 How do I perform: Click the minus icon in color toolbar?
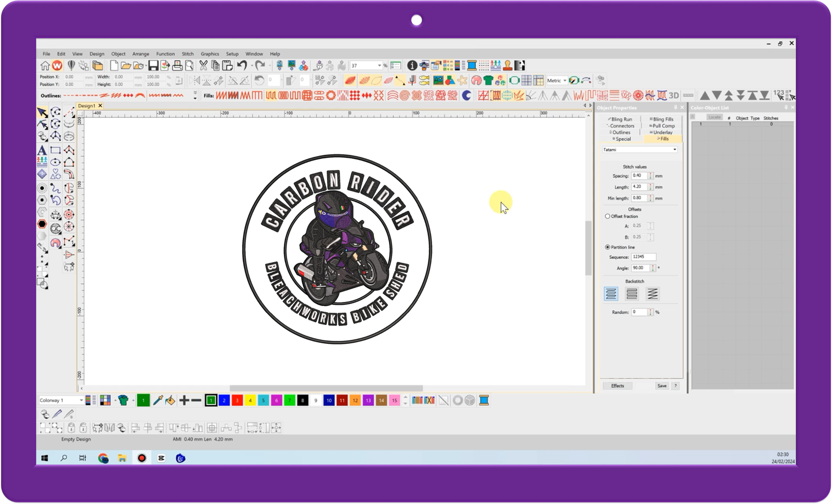pyautogui.click(x=196, y=401)
